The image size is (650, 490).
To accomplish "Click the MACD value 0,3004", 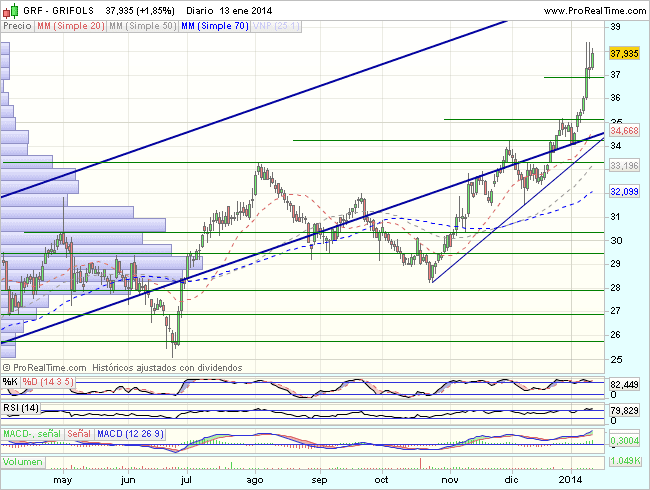I will coord(624,441).
